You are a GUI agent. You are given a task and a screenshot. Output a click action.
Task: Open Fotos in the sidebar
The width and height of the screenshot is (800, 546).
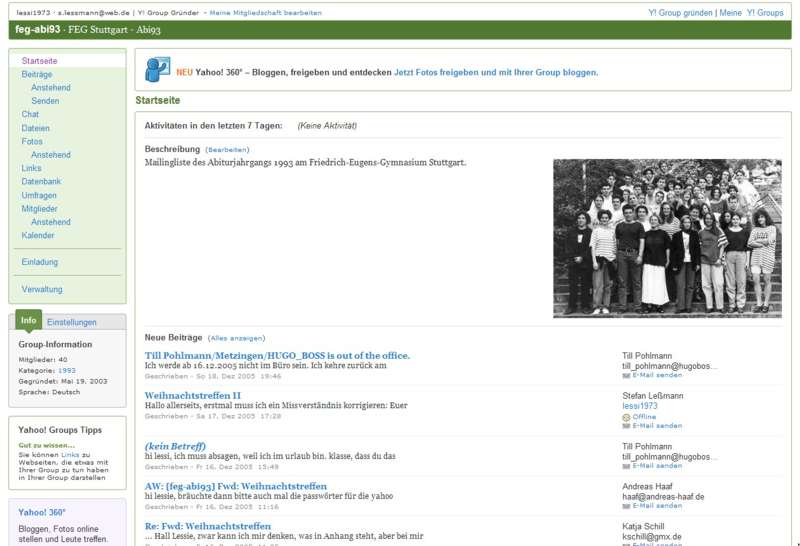[32, 141]
